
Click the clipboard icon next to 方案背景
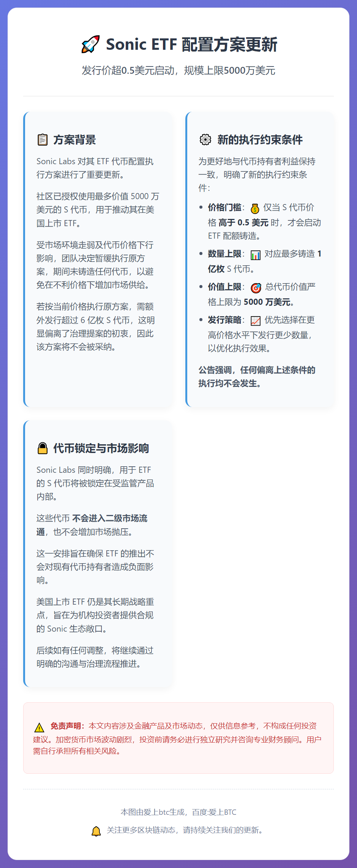coord(43,140)
